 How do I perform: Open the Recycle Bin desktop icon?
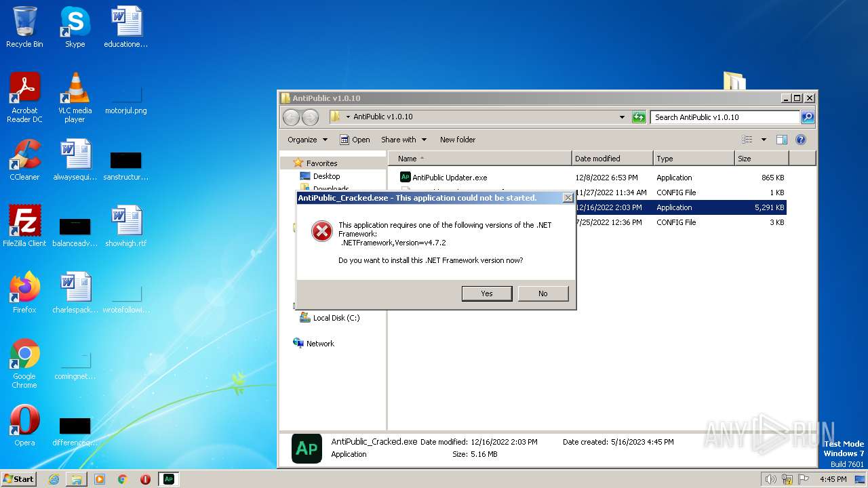coord(24,27)
